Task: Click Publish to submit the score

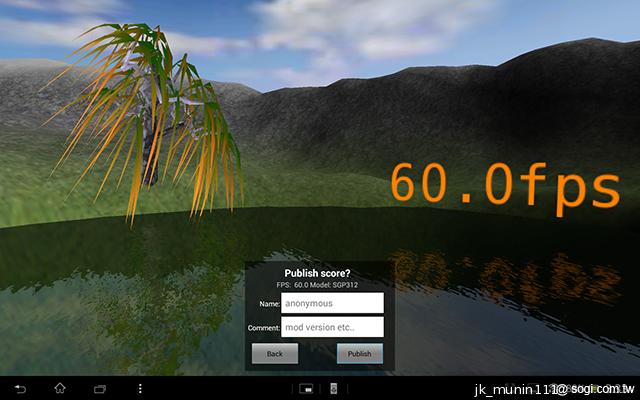Action: point(360,354)
